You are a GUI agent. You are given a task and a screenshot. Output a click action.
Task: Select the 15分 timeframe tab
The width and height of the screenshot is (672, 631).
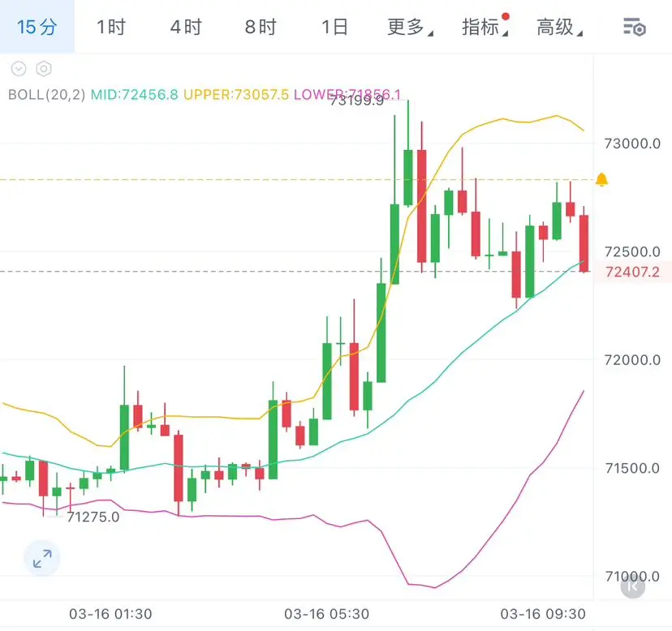coord(37,27)
